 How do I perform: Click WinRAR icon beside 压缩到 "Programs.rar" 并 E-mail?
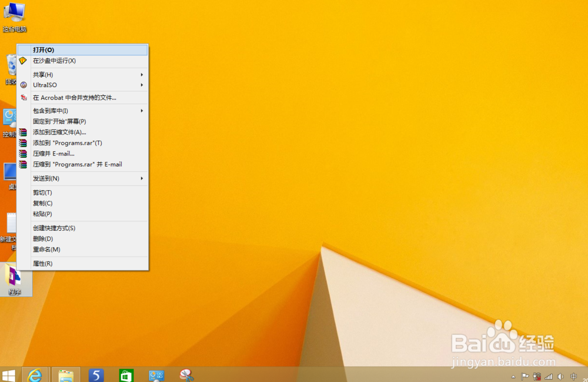click(x=24, y=164)
